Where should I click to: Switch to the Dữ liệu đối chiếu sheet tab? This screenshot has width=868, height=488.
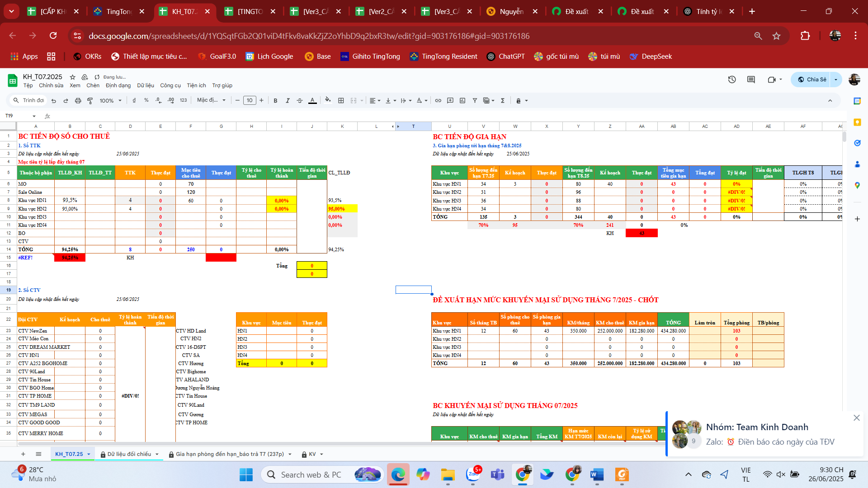point(129,454)
